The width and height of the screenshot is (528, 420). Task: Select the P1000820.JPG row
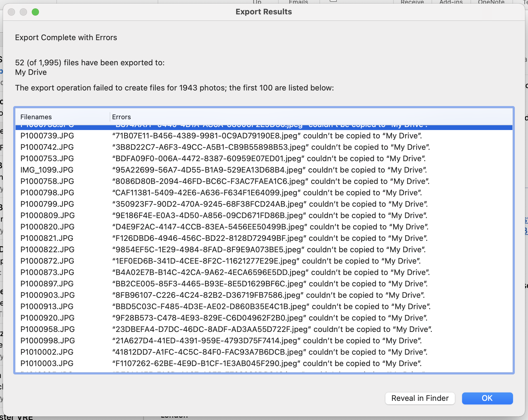point(264,227)
